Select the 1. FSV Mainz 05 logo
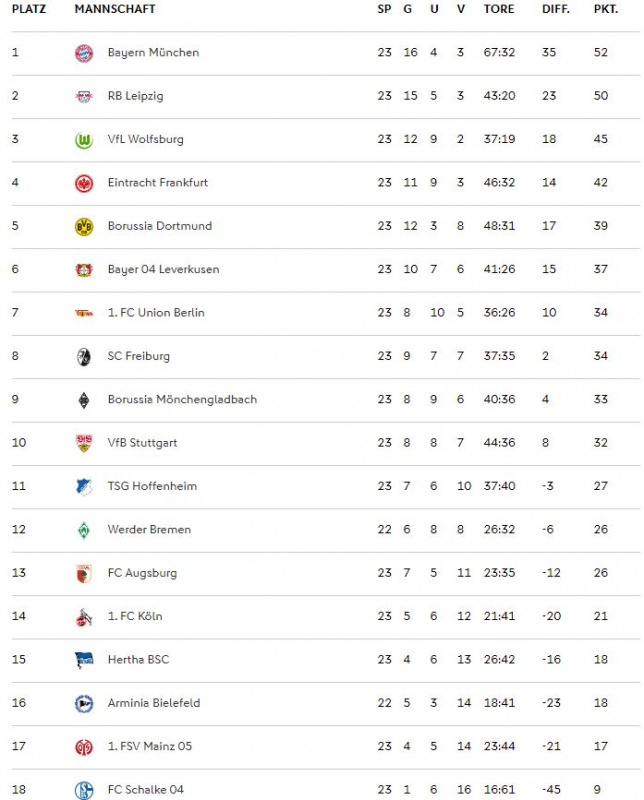 click(x=84, y=746)
